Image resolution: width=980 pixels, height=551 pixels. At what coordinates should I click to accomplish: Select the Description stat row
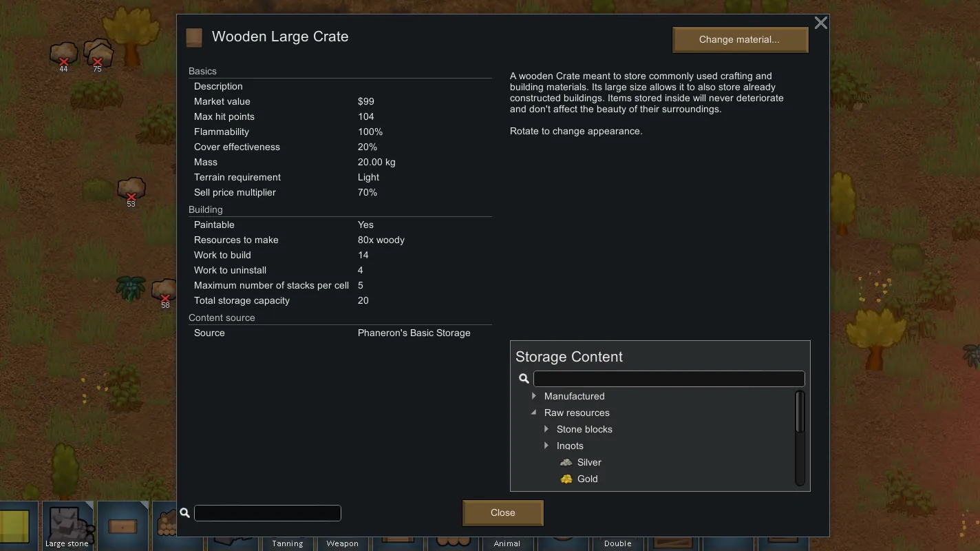pyautogui.click(x=340, y=86)
